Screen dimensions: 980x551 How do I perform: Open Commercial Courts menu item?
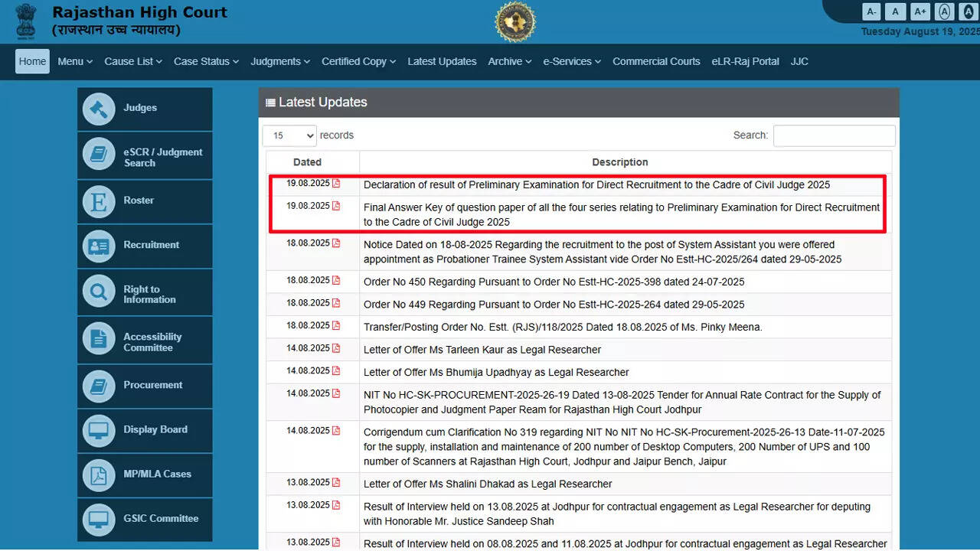click(656, 61)
